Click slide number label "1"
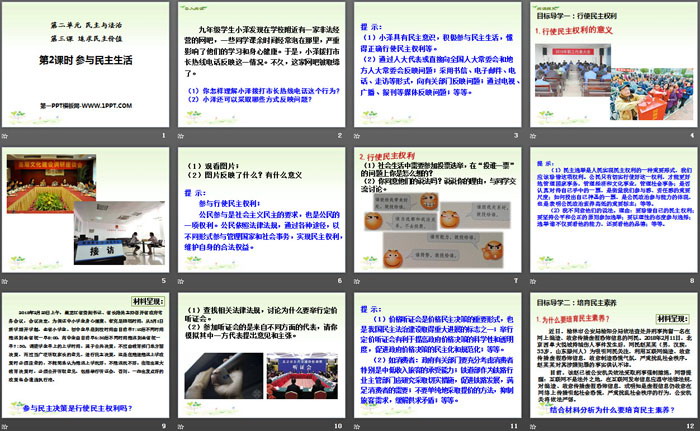700x431 pixels. pos(164,135)
